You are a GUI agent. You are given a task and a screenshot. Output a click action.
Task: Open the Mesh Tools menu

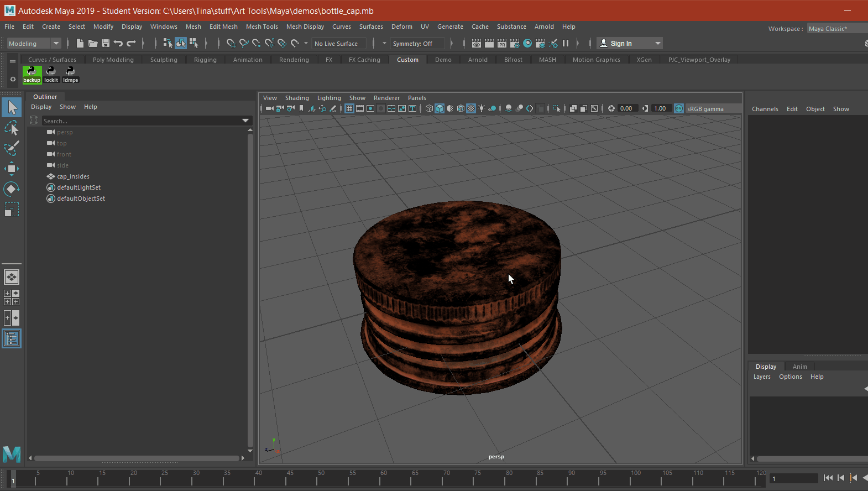[x=262, y=27]
